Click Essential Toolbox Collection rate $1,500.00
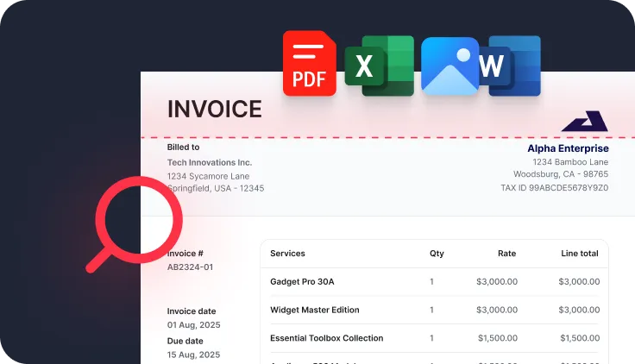Viewport: 635px width, 364px height. click(x=498, y=338)
